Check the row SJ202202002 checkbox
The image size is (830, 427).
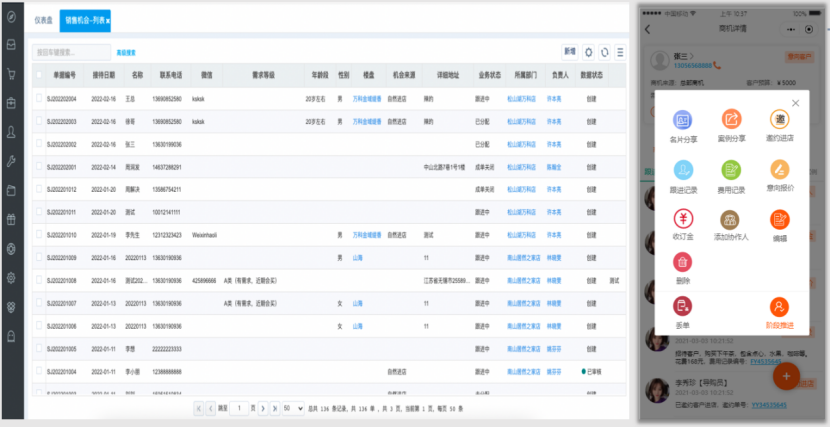coord(39,143)
